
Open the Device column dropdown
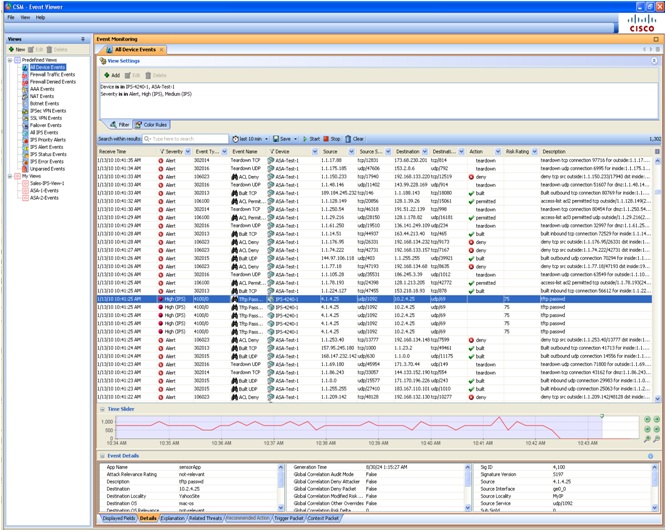click(315, 152)
